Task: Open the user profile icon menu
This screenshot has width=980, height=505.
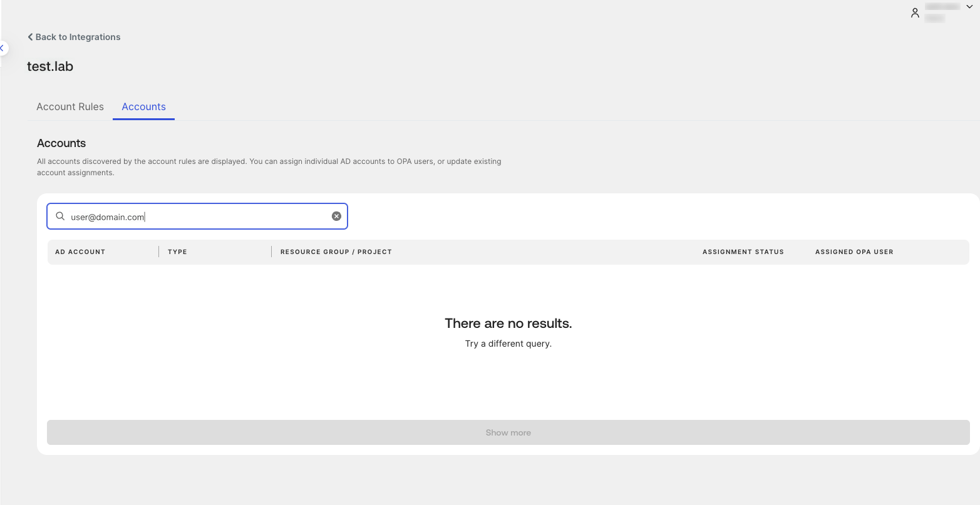Action: coord(915,13)
